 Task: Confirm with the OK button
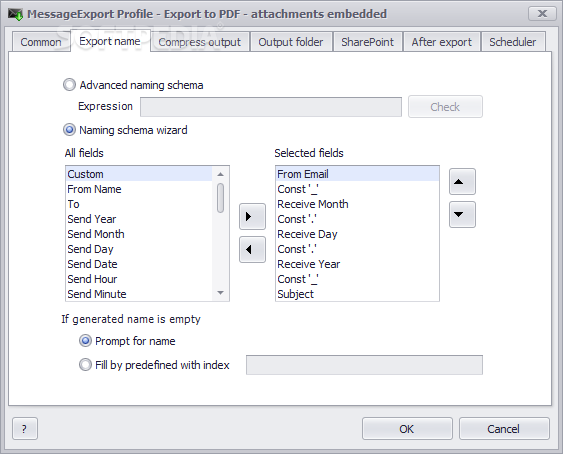(407, 428)
